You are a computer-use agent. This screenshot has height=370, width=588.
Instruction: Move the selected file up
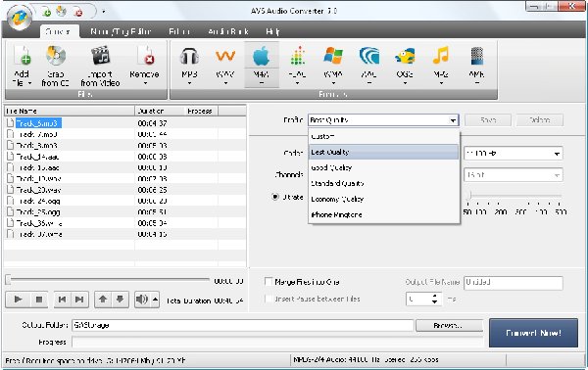103,300
